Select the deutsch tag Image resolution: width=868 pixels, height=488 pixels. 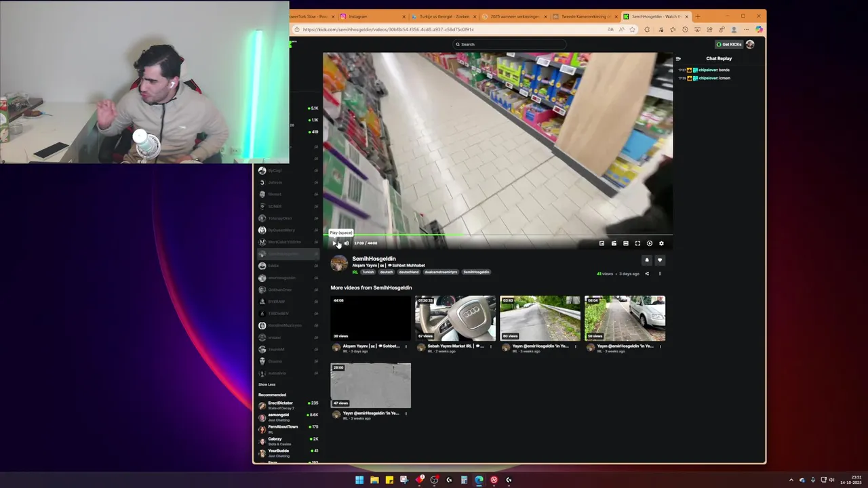click(387, 272)
